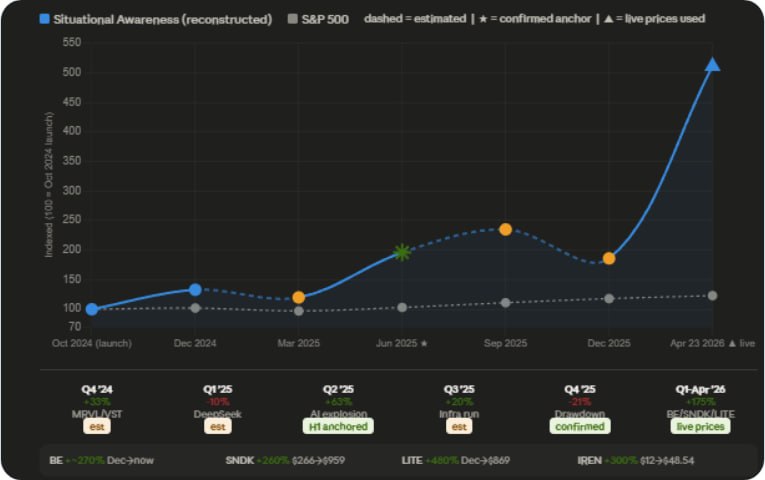Click the 'est' badge under Q1 '25

click(218, 427)
